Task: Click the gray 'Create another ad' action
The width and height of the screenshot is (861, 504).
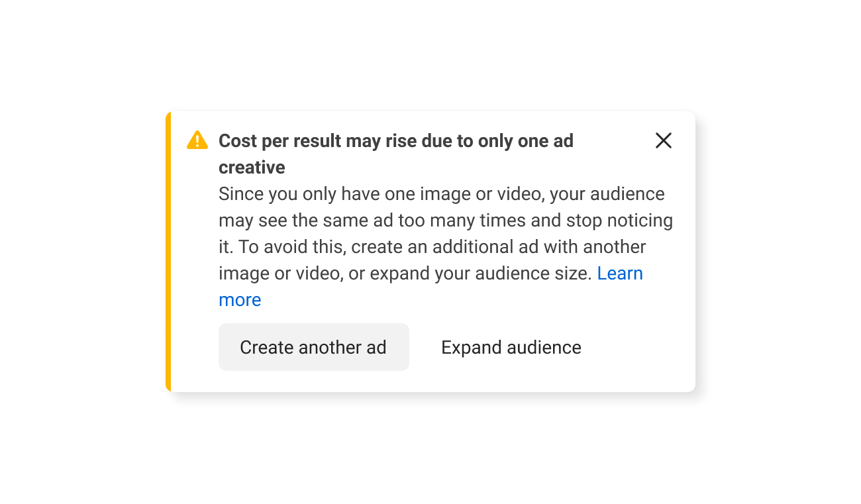Action: 313,347
